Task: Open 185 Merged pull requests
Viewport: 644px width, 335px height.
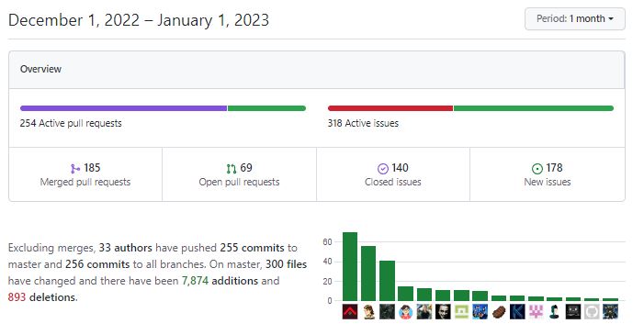Action: pyautogui.click(x=85, y=174)
